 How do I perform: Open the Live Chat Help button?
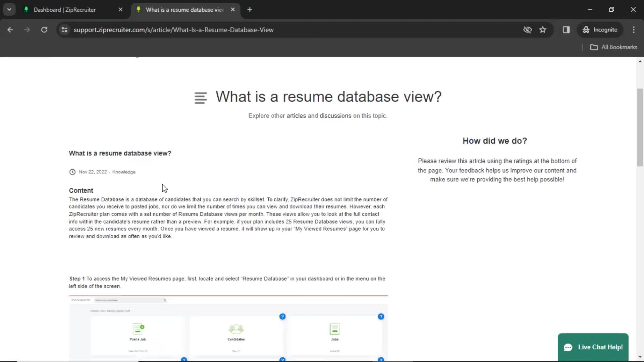tap(593, 347)
